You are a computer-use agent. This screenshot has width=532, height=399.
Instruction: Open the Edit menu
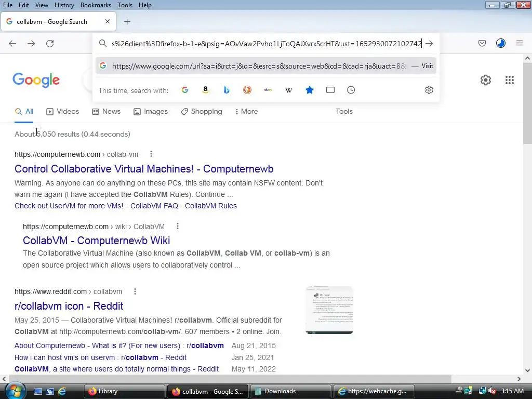click(24, 5)
